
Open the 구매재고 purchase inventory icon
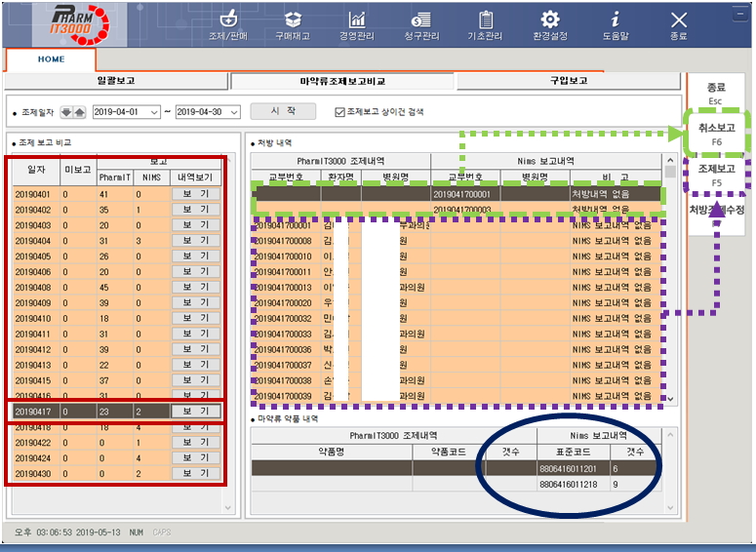pyautogui.click(x=293, y=25)
